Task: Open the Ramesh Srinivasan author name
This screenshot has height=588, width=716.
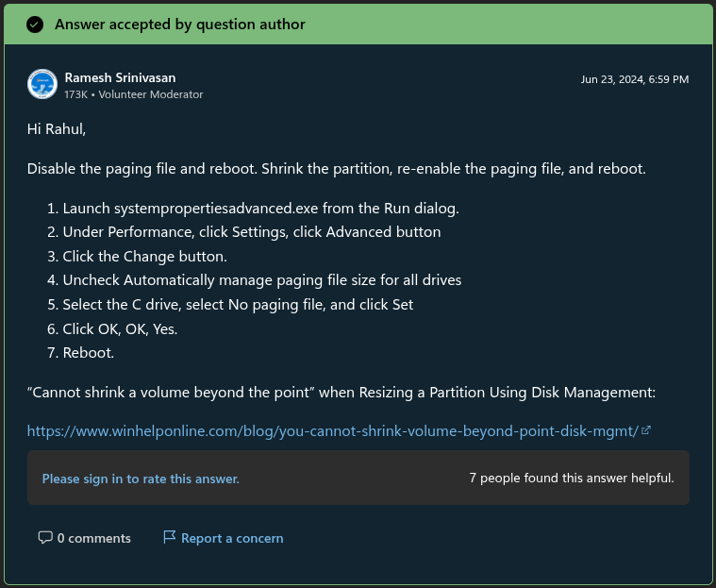Action: pos(120,77)
